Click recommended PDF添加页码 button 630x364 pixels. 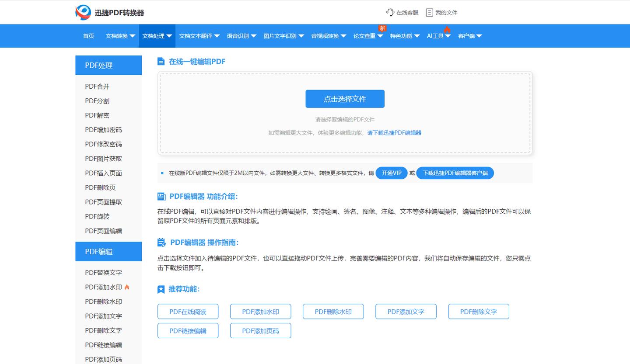(260, 331)
